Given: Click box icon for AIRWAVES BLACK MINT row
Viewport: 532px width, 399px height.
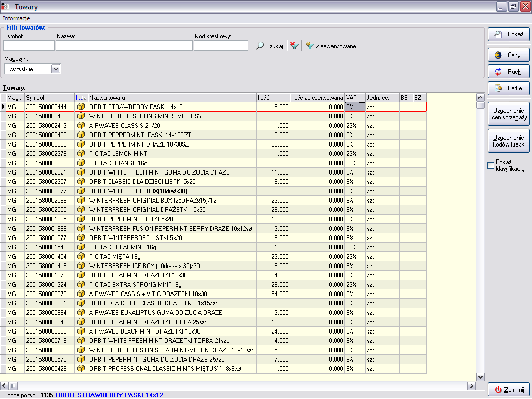Looking at the screenshot, I should pyautogui.click(x=81, y=331).
